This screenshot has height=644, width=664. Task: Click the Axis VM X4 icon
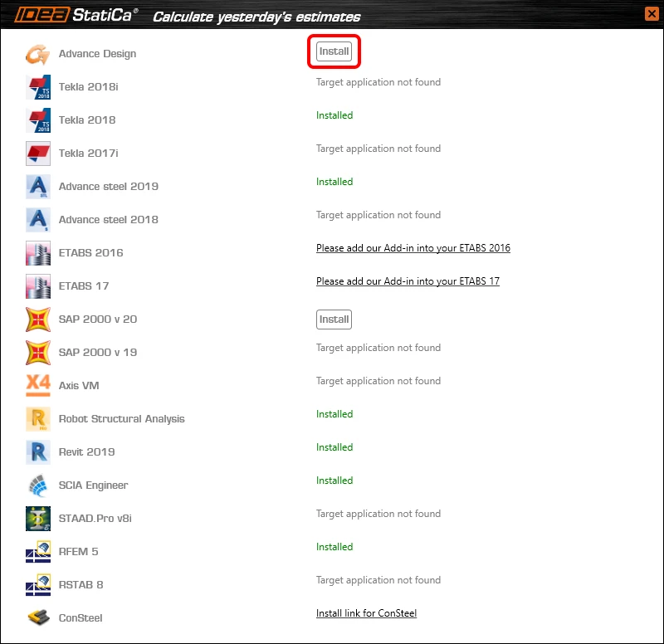[37, 386]
